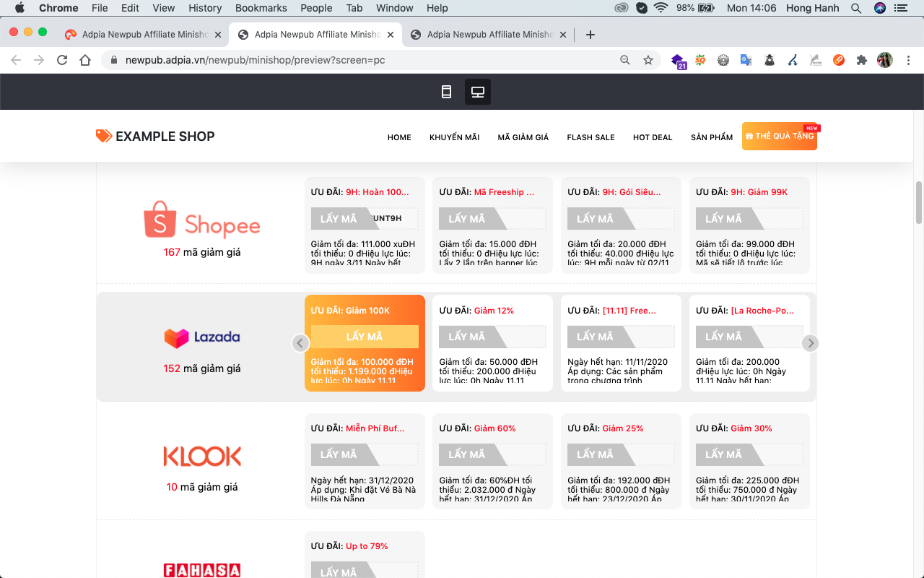Click the Klook logo
Image resolution: width=924 pixels, height=578 pixels.
click(201, 456)
